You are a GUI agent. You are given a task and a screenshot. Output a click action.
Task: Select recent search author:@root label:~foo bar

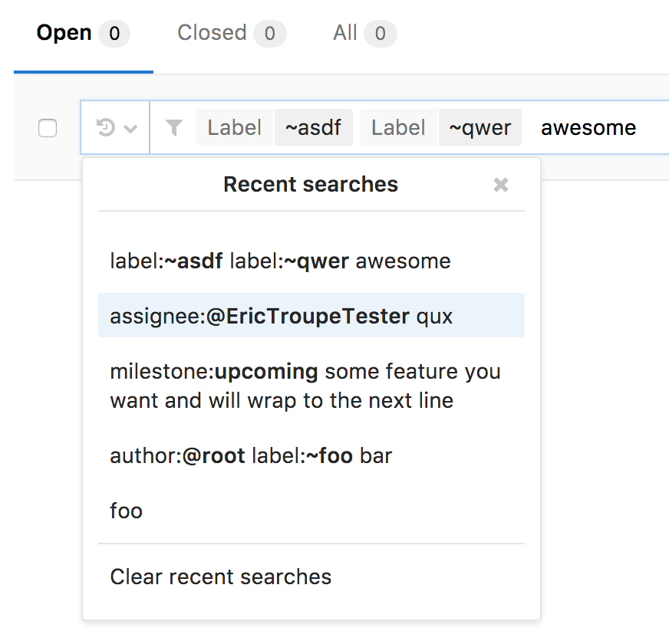coord(251,456)
